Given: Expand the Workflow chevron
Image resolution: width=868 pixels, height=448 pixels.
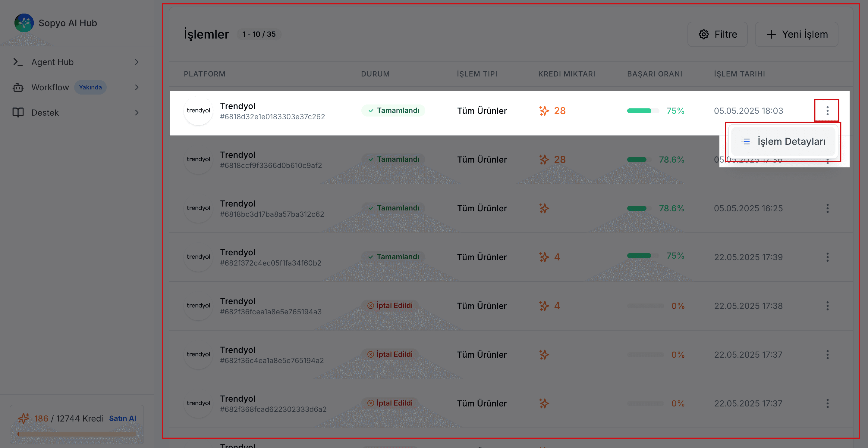Looking at the screenshot, I should coord(137,88).
